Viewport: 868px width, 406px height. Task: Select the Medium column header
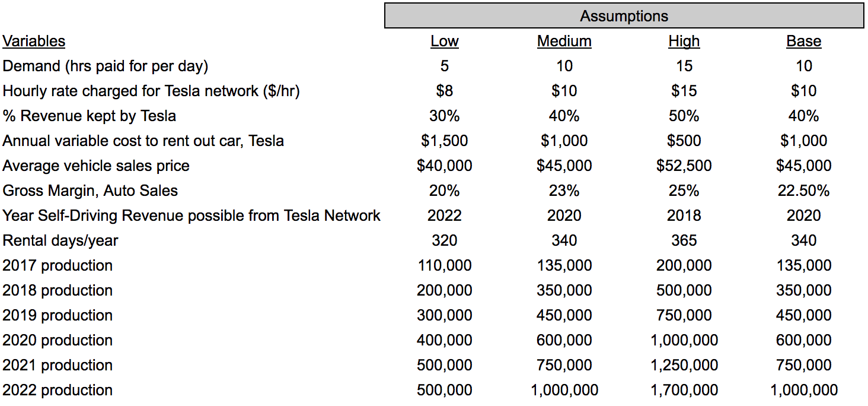564,41
